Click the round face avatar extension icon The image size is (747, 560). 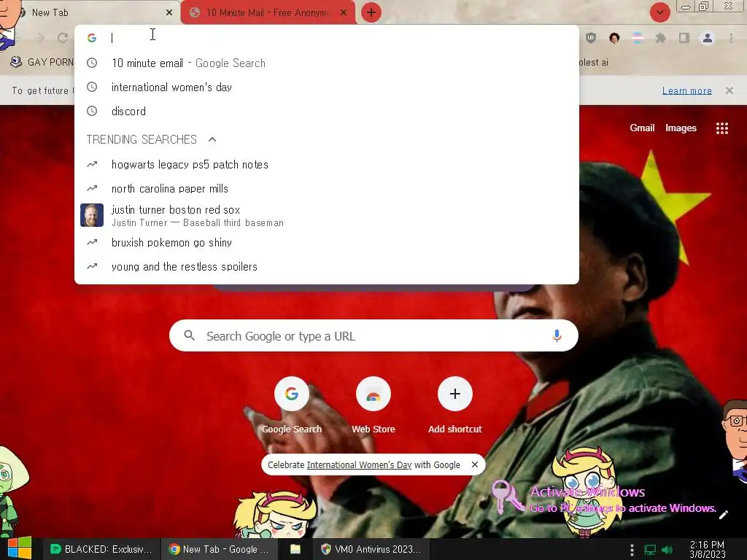614,38
